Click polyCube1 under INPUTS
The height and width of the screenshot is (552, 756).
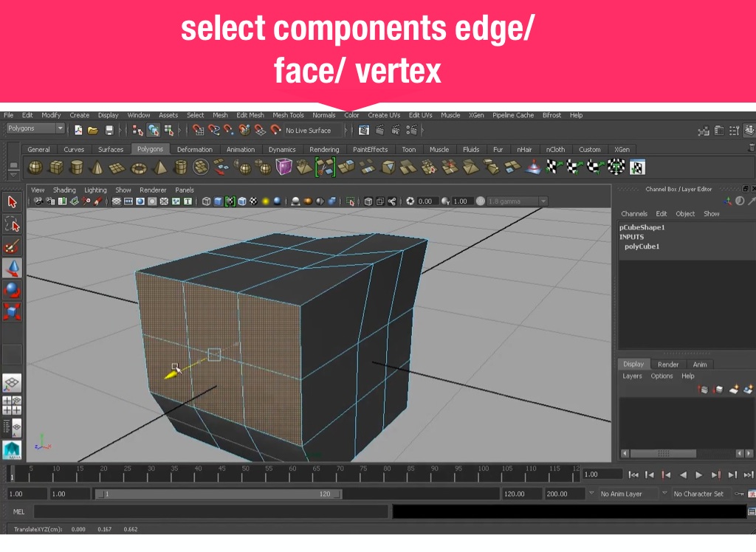(642, 246)
